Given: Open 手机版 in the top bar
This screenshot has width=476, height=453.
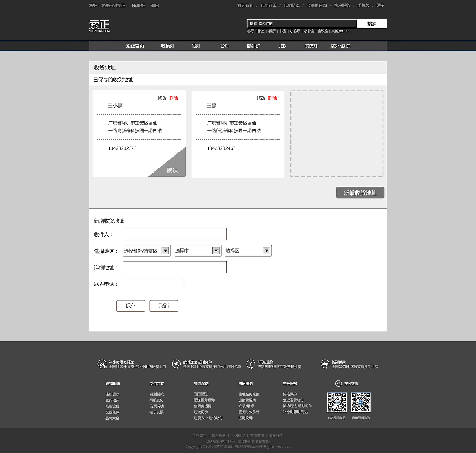Looking at the screenshot, I should point(363,6).
